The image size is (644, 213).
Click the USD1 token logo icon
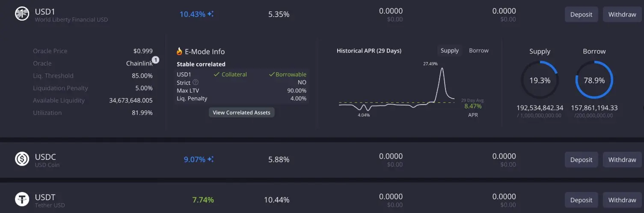[x=22, y=14]
